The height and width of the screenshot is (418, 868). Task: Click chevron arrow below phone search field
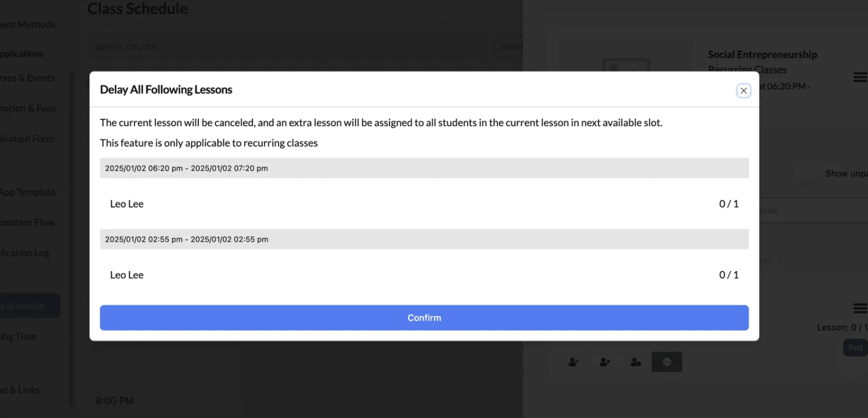click(779, 260)
